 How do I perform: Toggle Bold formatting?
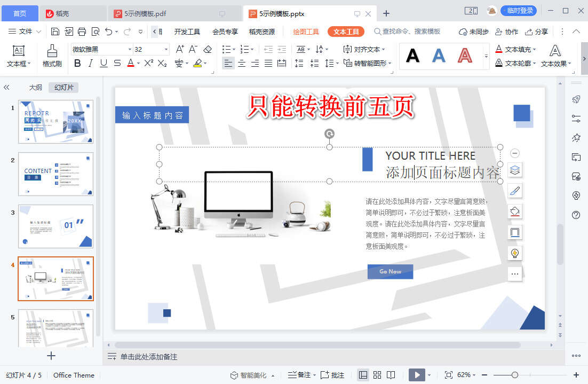pyautogui.click(x=77, y=63)
